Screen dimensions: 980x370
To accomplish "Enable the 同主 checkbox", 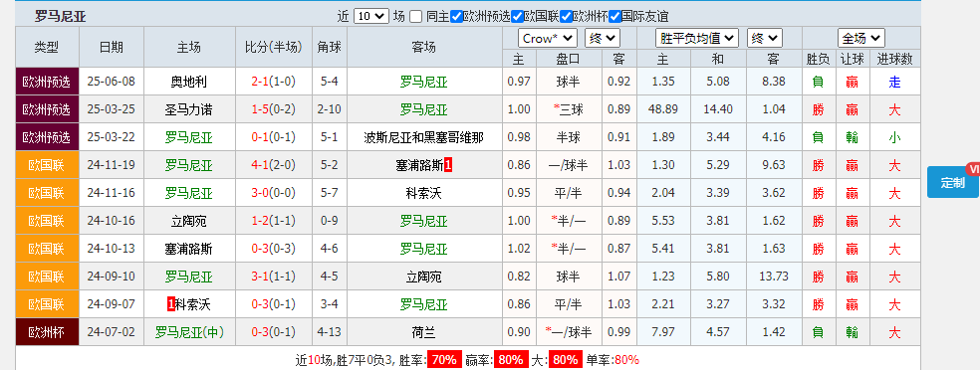I will click(415, 17).
